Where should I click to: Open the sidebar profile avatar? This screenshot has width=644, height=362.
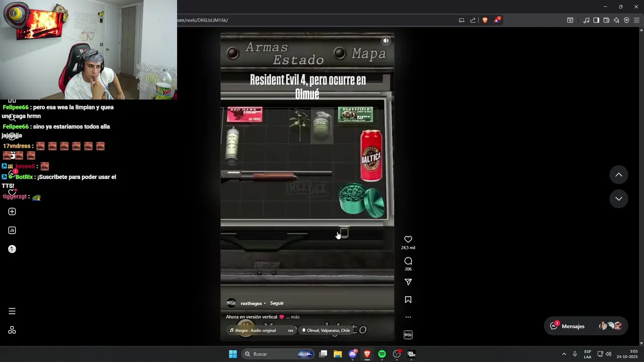pyautogui.click(x=12, y=249)
